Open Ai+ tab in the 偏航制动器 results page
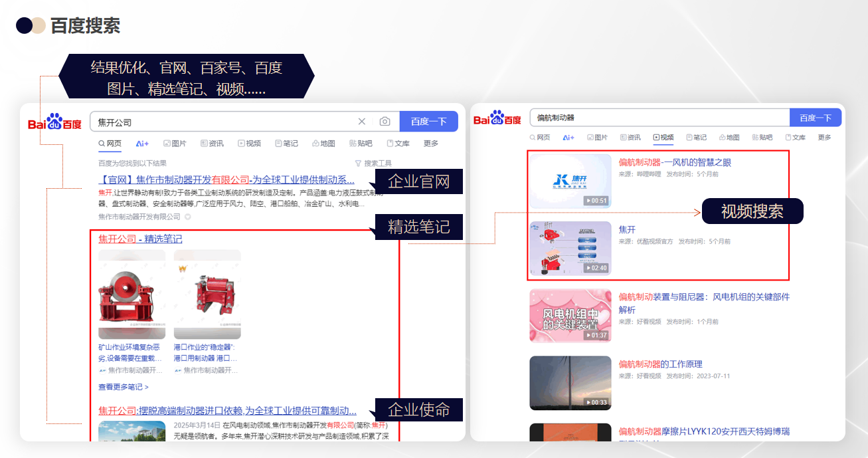 [x=568, y=138]
